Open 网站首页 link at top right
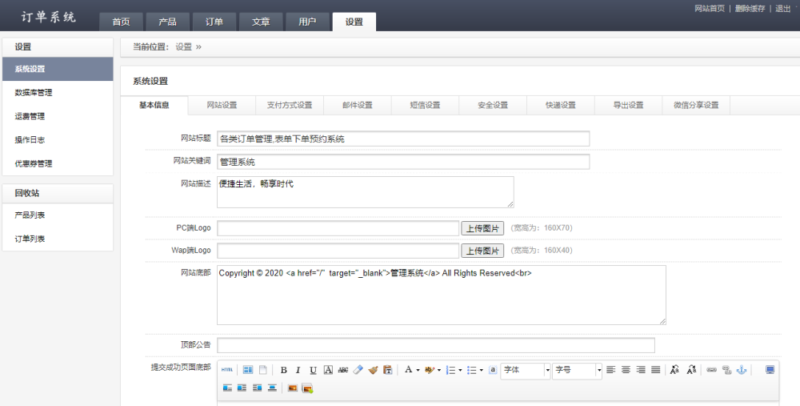 click(x=710, y=9)
